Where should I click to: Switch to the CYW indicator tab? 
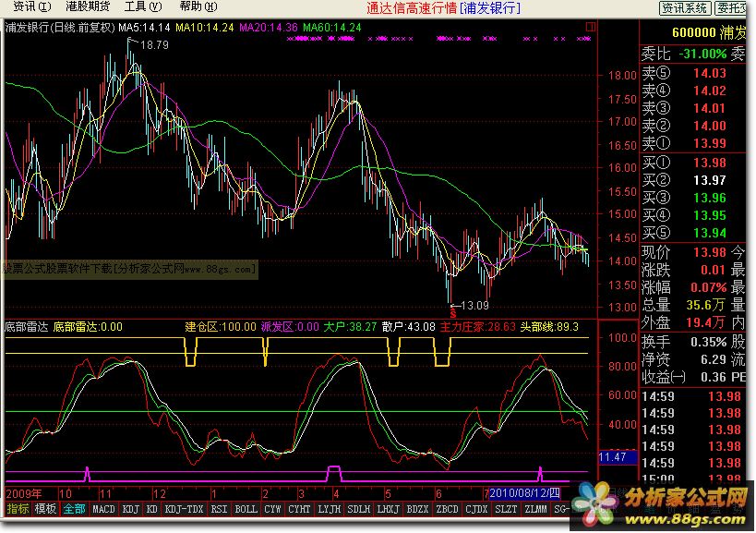[273, 508]
